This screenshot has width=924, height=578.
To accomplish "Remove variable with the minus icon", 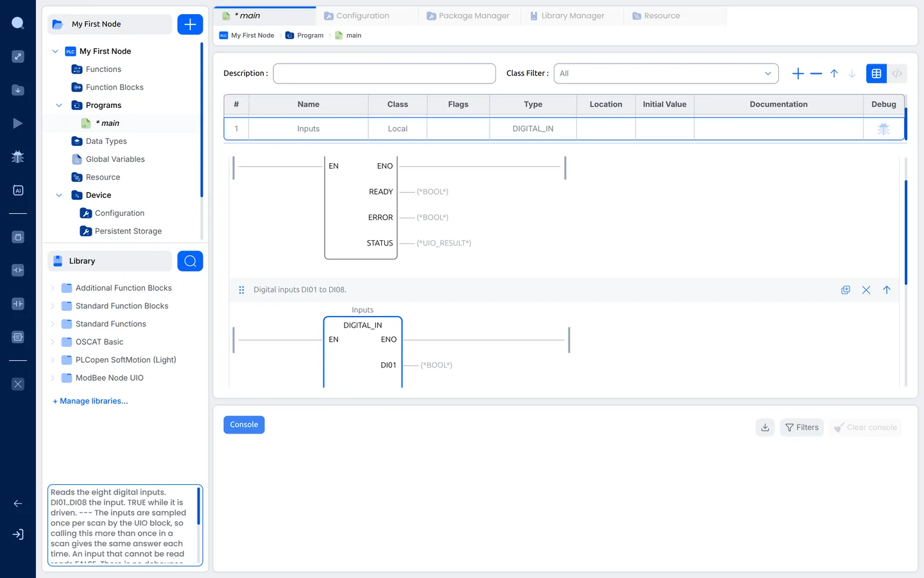I will (x=816, y=74).
